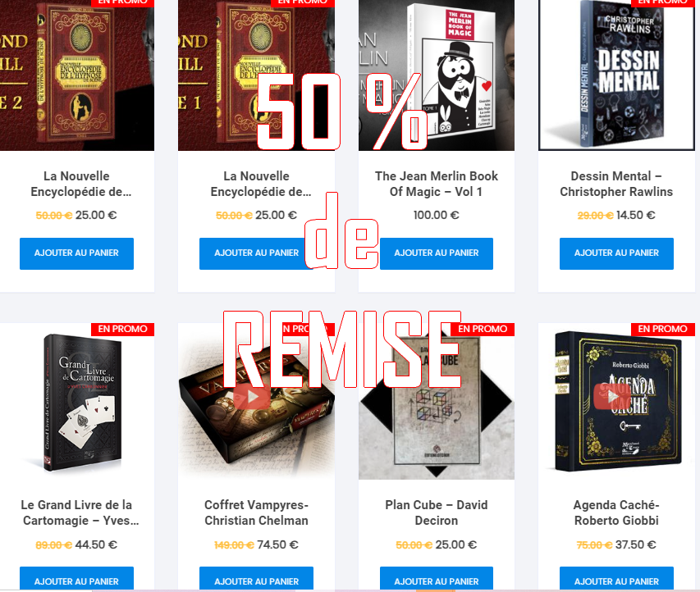Add Dessin Mental to cart
Image resolution: width=700 pixels, height=592 pixels.
(x=616, y=253)
